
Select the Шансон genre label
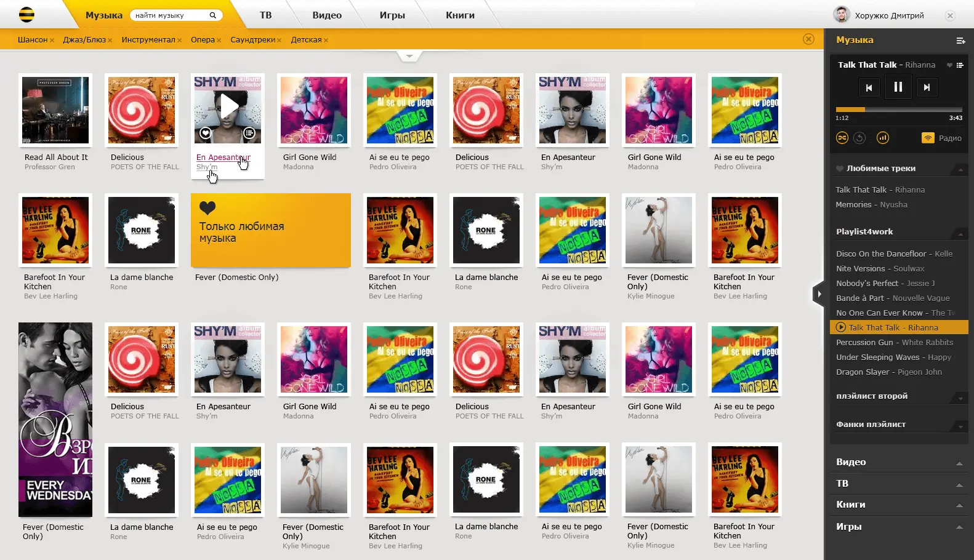(x=33, y=40)
